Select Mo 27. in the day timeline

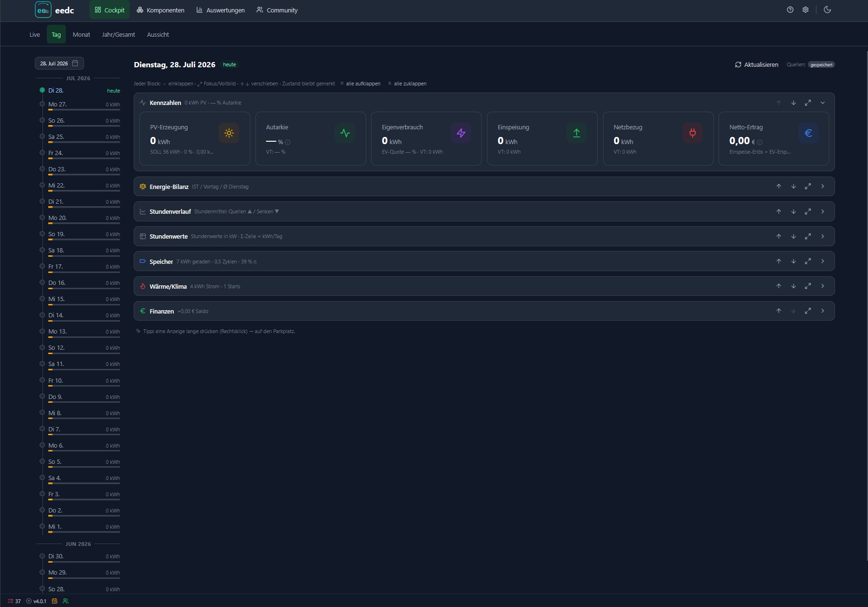tap(80, 105)
